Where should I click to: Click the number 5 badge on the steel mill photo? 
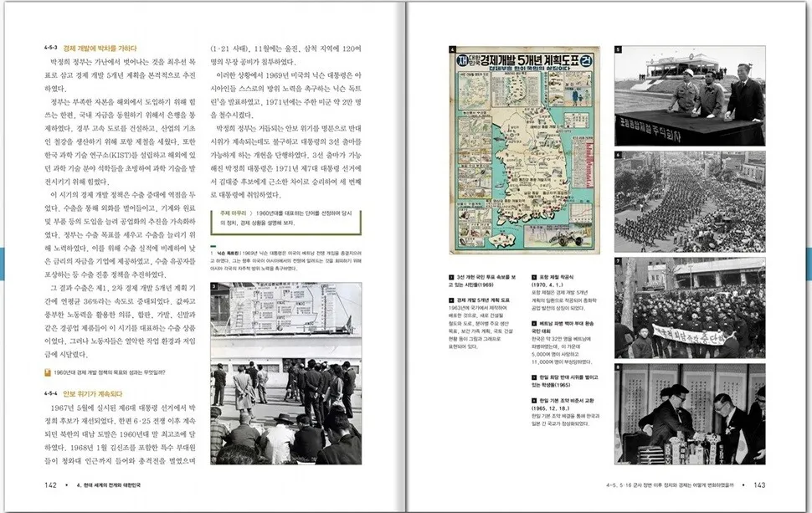point(619,49)
